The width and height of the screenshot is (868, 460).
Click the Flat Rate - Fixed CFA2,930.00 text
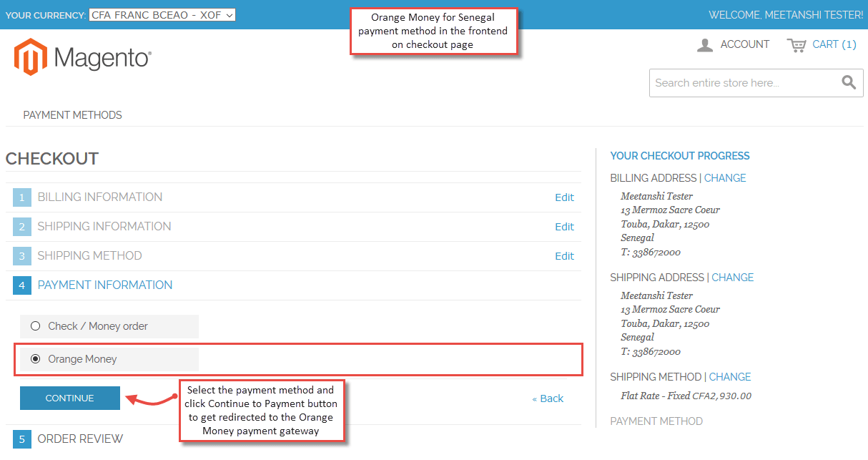click(x=686, y=396)
